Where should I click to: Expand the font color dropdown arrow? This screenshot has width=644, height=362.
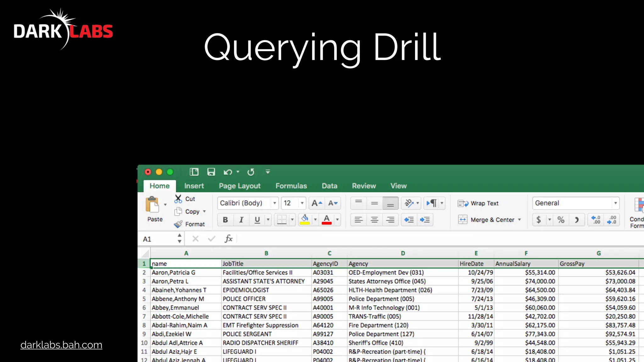point(337,220)
